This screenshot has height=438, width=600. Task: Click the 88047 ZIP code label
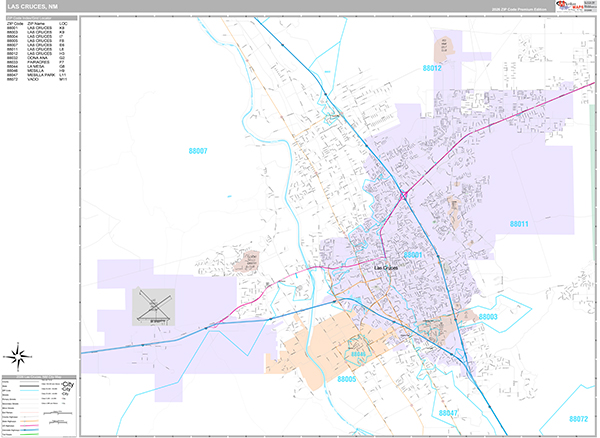(x=447, y=412)
